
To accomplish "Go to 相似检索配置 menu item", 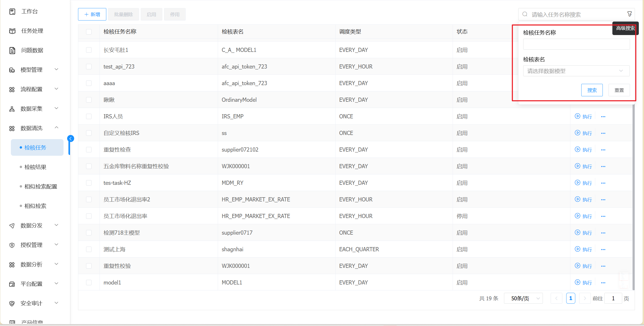I will 41,186.
